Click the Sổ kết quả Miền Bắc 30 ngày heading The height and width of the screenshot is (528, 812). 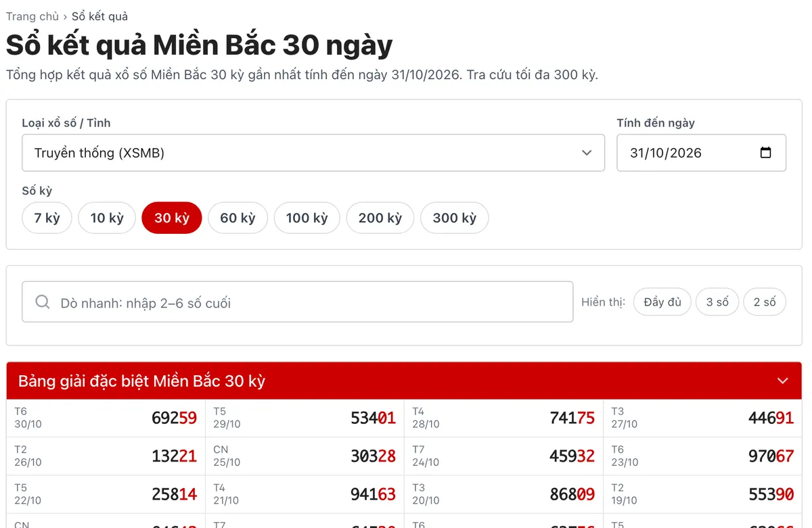tap(200, 45)
